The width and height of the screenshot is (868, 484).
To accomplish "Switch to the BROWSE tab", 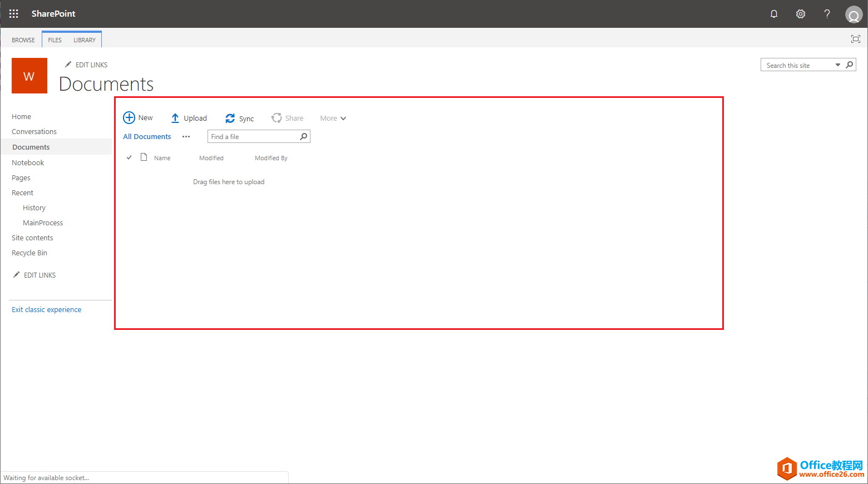I will tap(23, 39).
